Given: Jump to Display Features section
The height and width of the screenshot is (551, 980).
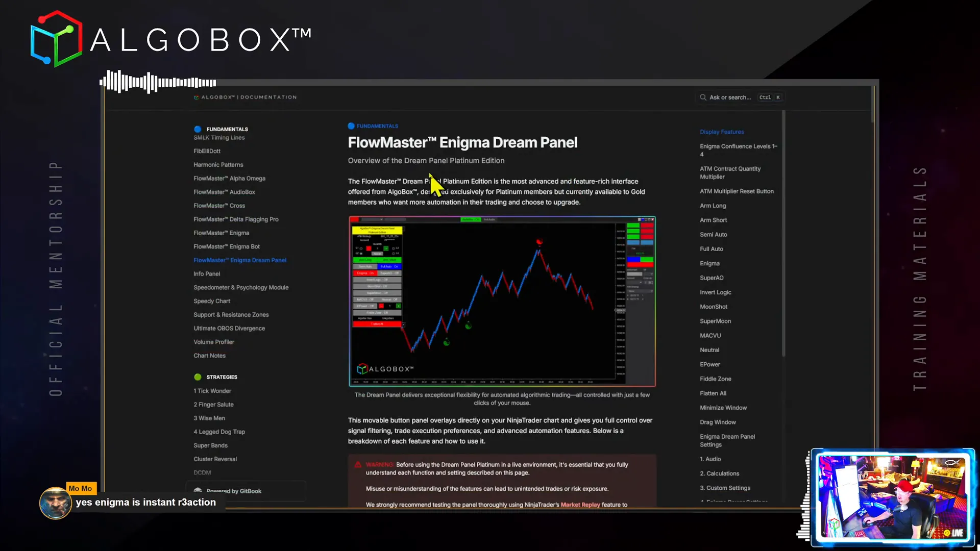Looking at the screenshot, I should pos(722,132).
